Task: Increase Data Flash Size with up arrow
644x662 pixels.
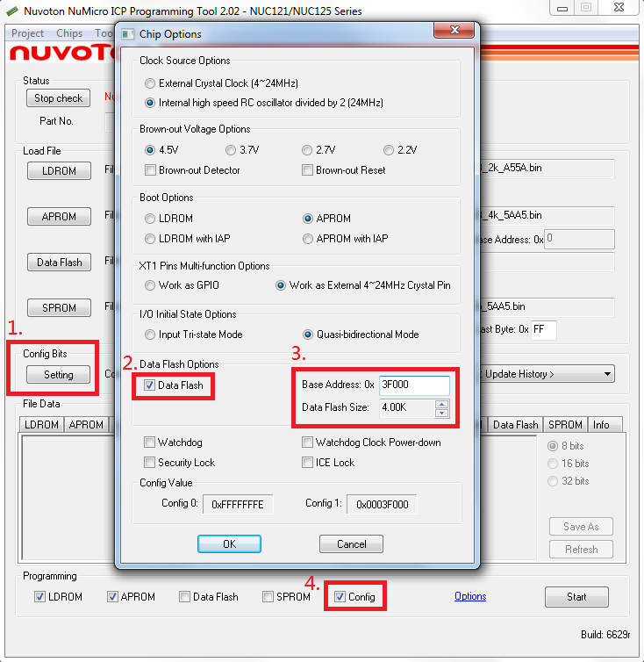Action: click(x=442, y=404)
